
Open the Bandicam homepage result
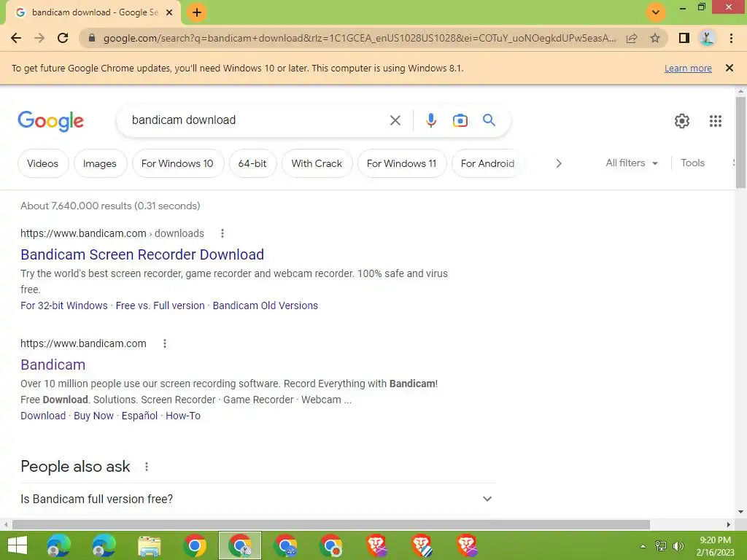53,365
